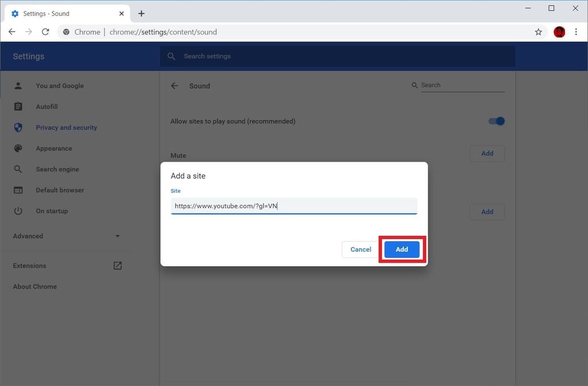Expand the Advanced settings section
The height and width of the screenshot is (386, 588).
pyautogui.click(x=66, y=236)
